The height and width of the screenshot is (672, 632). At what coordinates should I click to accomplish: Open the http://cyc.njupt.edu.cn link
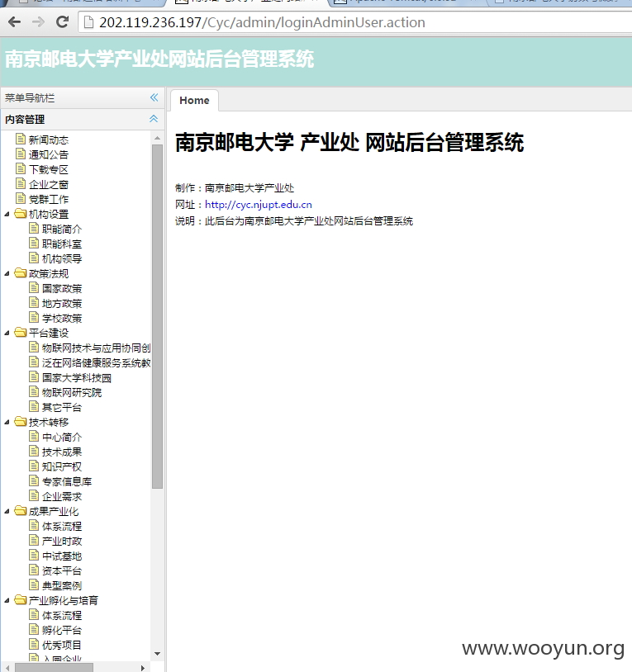[x=259, y=205]
